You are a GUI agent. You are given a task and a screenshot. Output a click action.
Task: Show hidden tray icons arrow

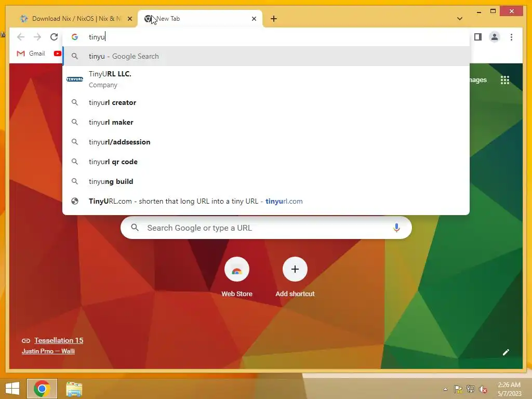[x=445, y=389]
